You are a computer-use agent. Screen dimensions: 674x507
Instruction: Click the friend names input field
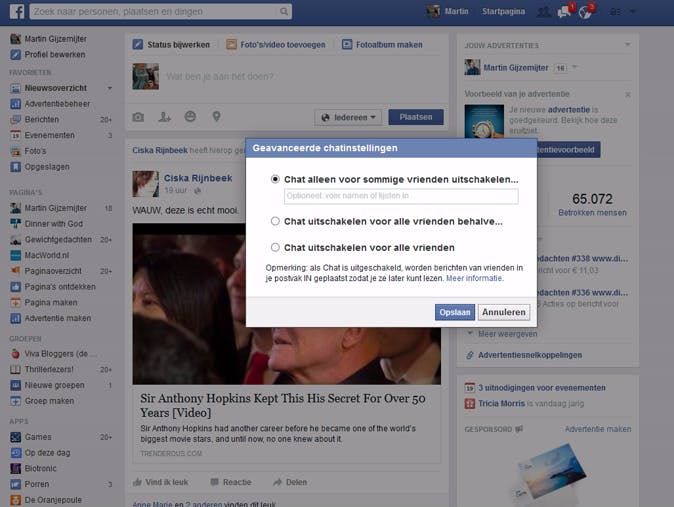pos(400,197)
